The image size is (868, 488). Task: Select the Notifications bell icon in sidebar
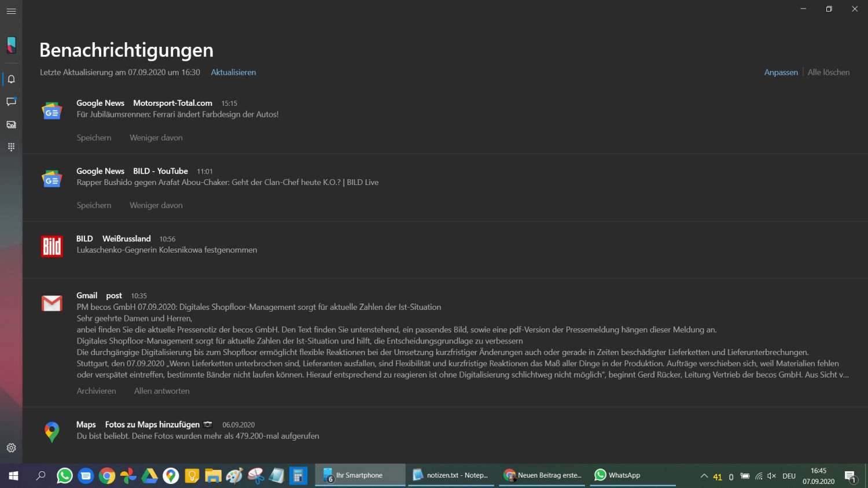(x=11, y=79)
